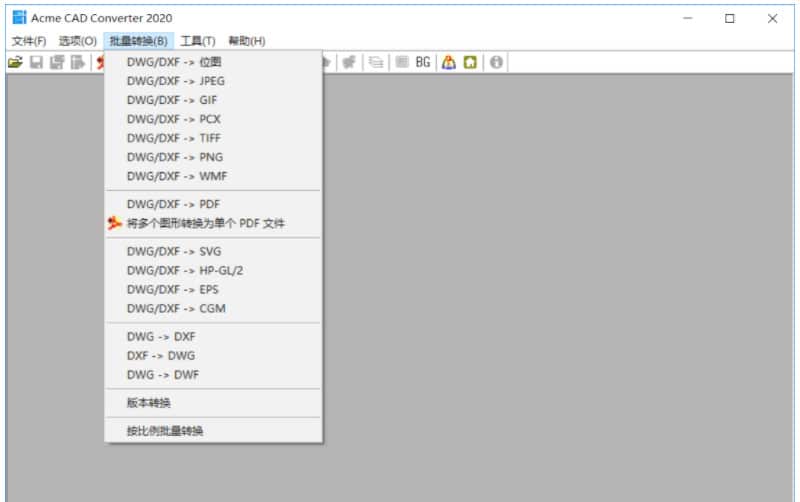Click the layers toolbar icon
The image size is (800, 502).
tap(376, 62)
